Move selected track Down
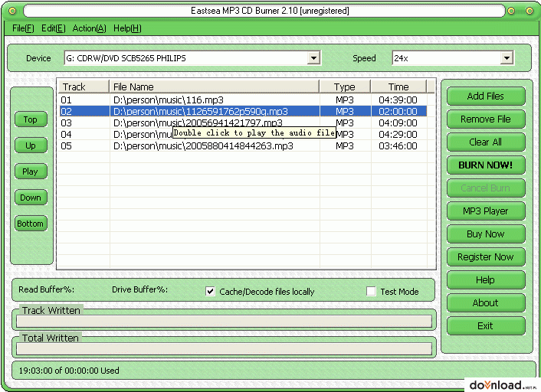 (31, 198)
